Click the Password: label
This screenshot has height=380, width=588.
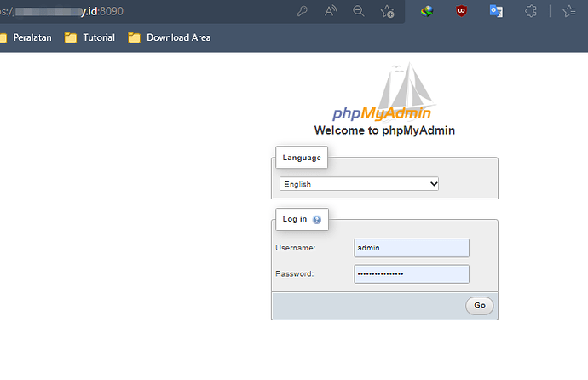[294, 274]
